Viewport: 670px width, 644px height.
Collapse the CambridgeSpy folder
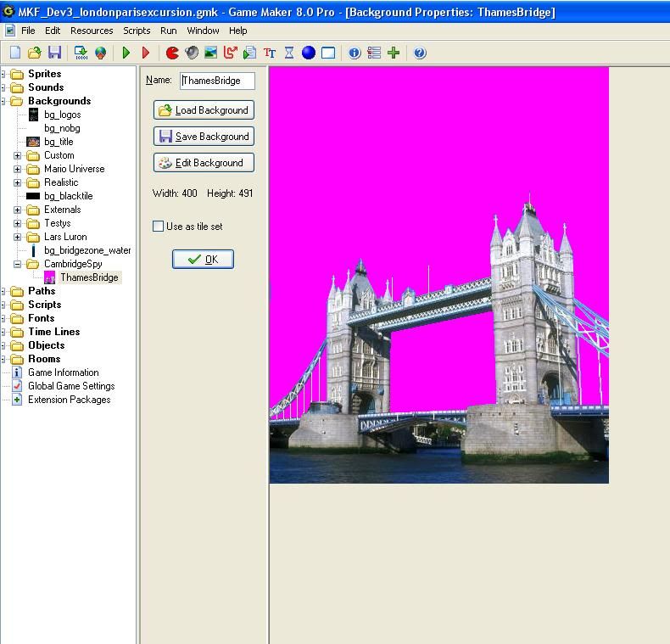point(17,264)
